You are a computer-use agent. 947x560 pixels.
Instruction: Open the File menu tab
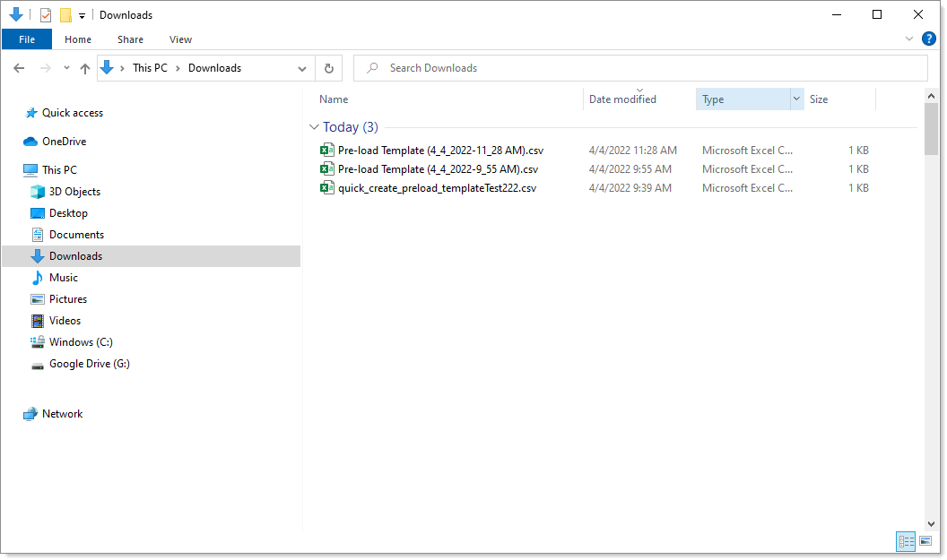point(27,39)
